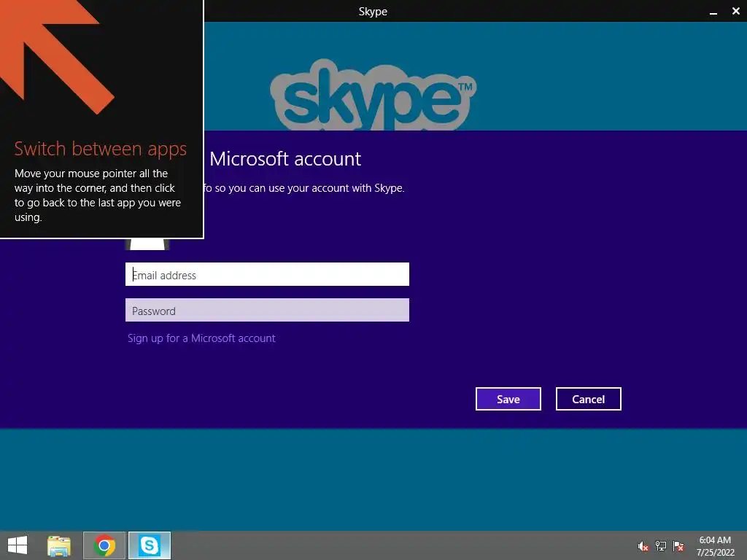Minimize the Skype window
This screenshot has height=560, width=747.
tap(713, 12)
